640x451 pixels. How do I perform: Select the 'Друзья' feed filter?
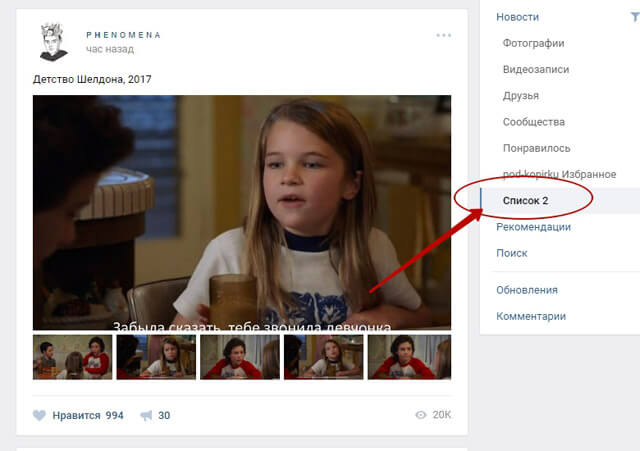pos(521,96)
